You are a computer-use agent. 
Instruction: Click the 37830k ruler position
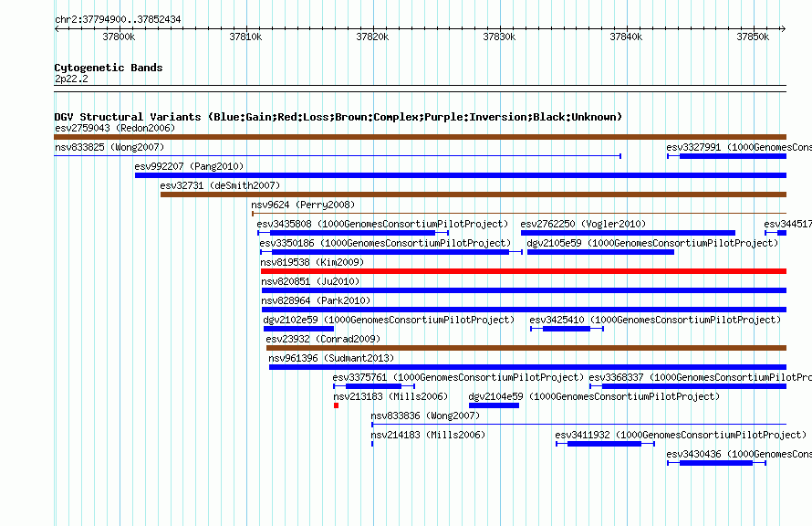pyautogui.click(x=499, y=37)
